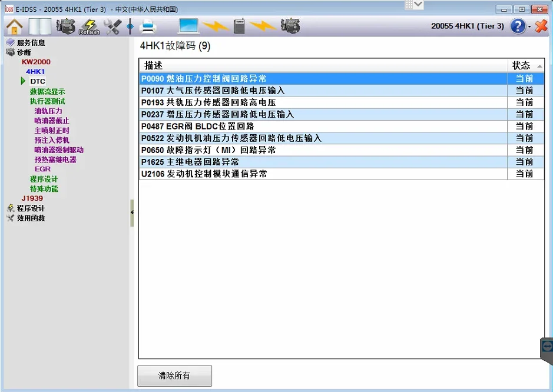553x392 pixels.
Task: Open bottom 程序设计 section in sidebar
Action: tap(31, 208)
